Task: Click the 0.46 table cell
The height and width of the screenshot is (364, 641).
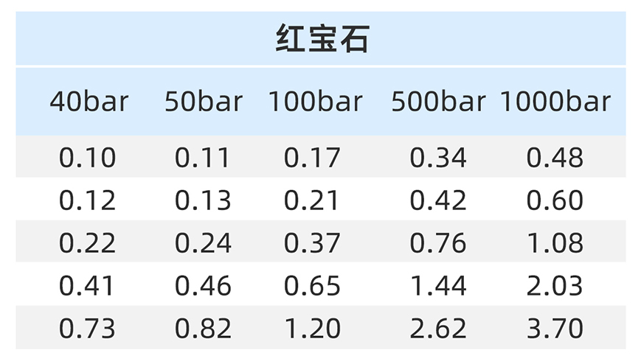Action: pyautogui.click(x=203, y=286)
